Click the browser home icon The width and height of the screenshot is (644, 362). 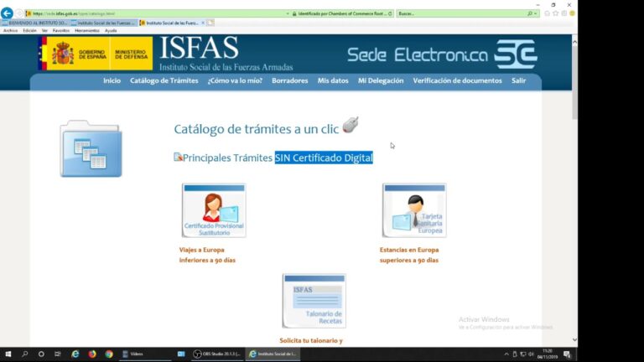[547, 13]
